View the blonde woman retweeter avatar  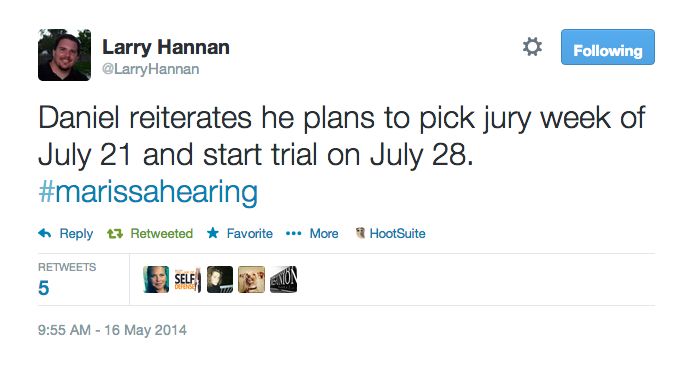156,280
